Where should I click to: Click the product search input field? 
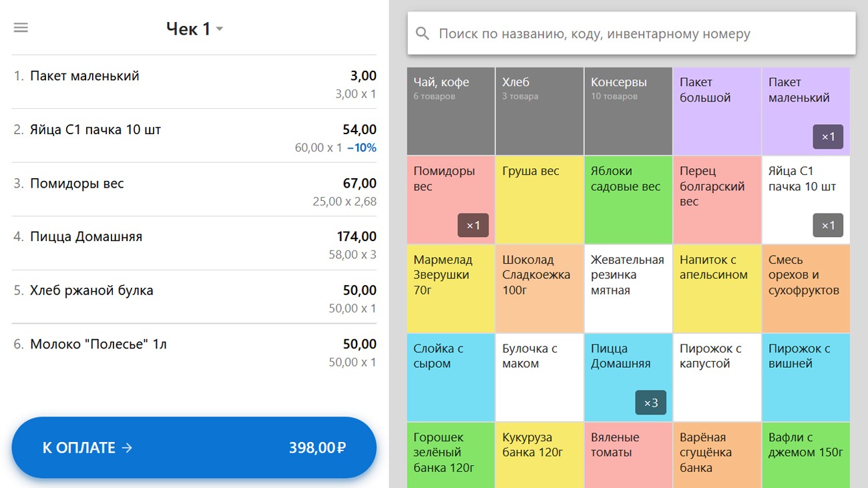(x=641, y=33)
